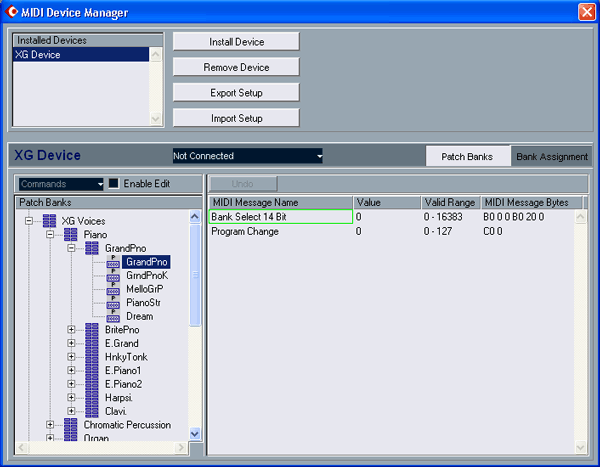Expand the HnkyTonk group
This screenshot has height=467, width=600.
[x=71, y=357]
